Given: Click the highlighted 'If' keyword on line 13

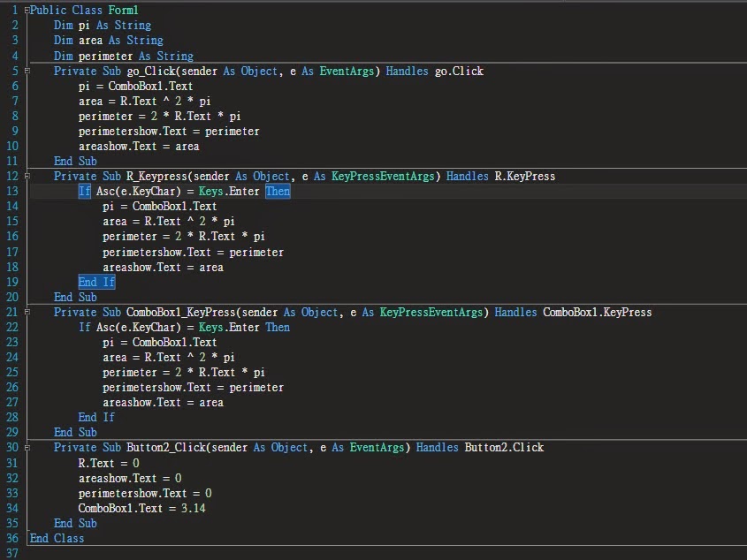Looking at the screenshot, I should pyautogui.click(x=84, y=192).
